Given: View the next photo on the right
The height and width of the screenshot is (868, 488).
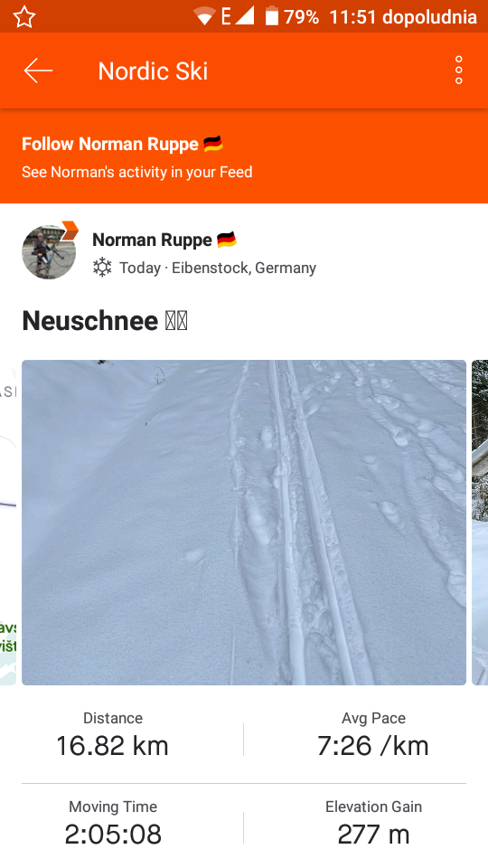Looking at the screenshot, I should click(480, 523).
